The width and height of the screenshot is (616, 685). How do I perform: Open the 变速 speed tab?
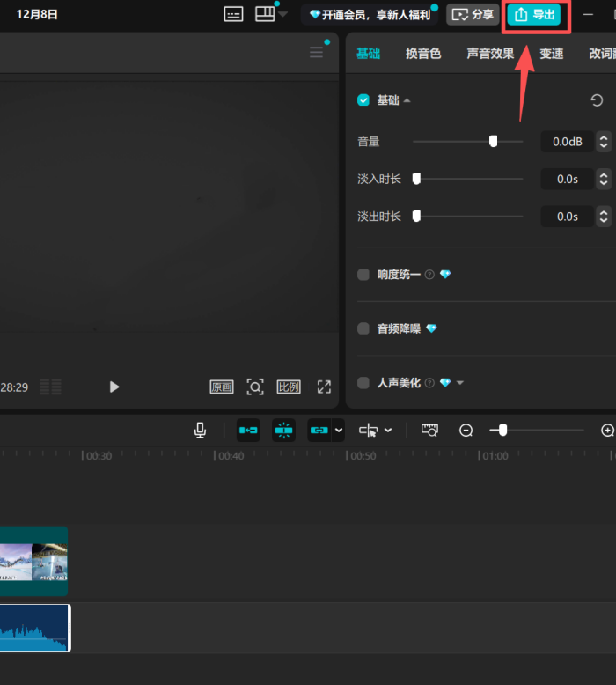552,54
